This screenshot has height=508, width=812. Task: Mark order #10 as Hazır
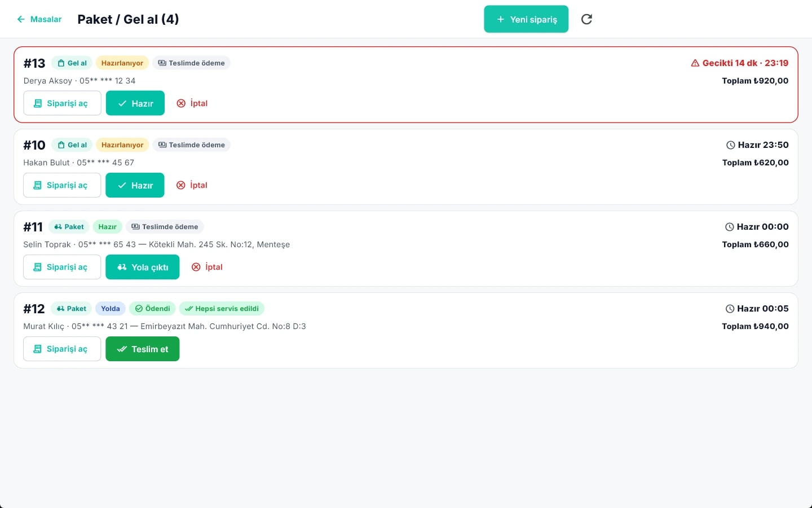pyautogui.click(x=135, y=185)
